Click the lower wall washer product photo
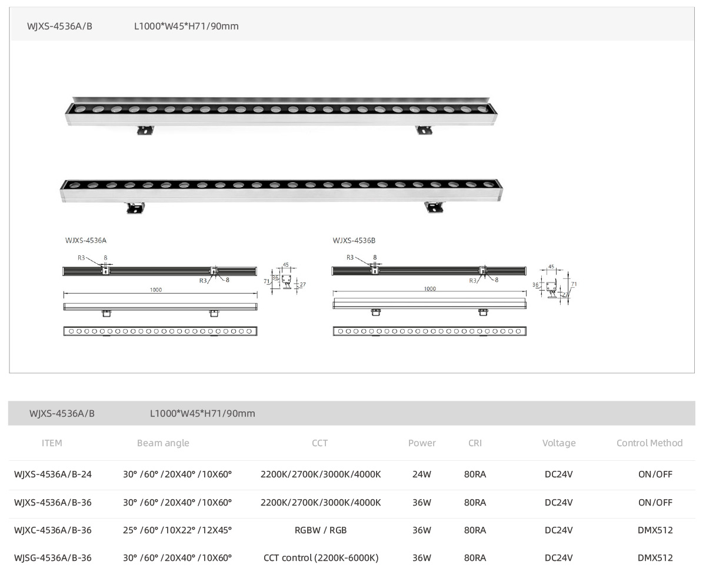Image resolution: width=706 pixels, height=588 pixels. coord(282,195)
